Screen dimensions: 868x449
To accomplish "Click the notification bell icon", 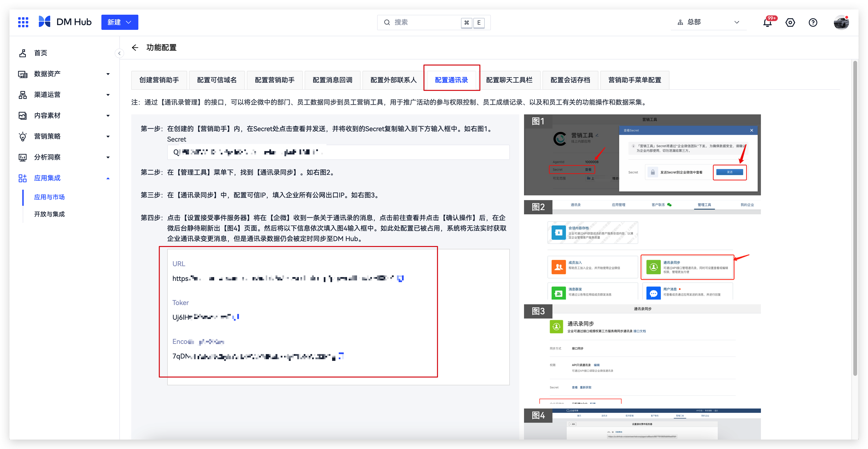I will point(767,22).
